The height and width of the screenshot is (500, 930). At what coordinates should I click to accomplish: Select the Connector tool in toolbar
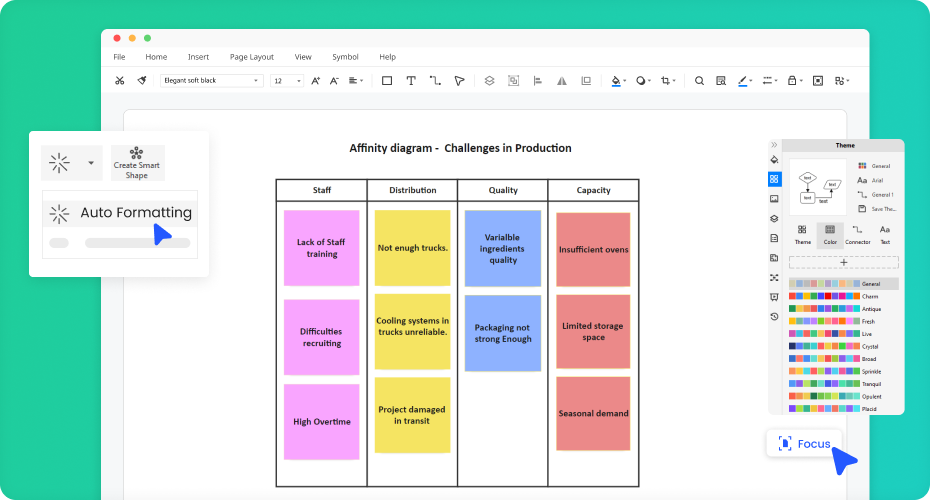click(435, 81)
